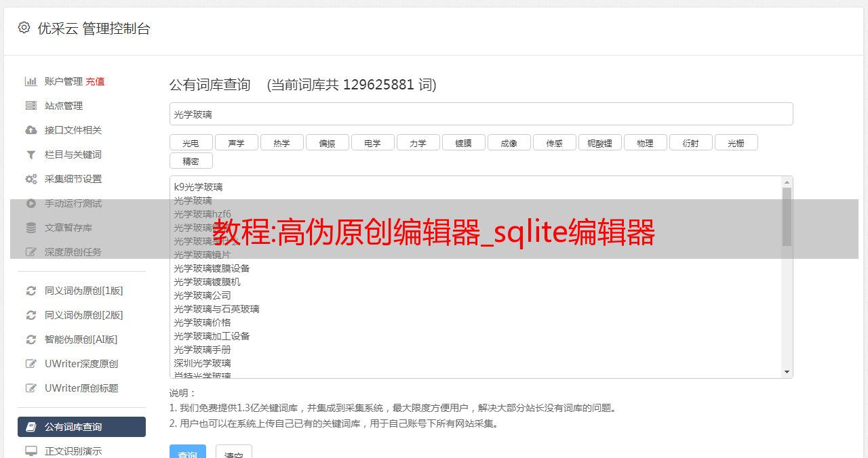
Task: Click the gear icon beside 优采云 管理控制台
Action: click(24, 28)
